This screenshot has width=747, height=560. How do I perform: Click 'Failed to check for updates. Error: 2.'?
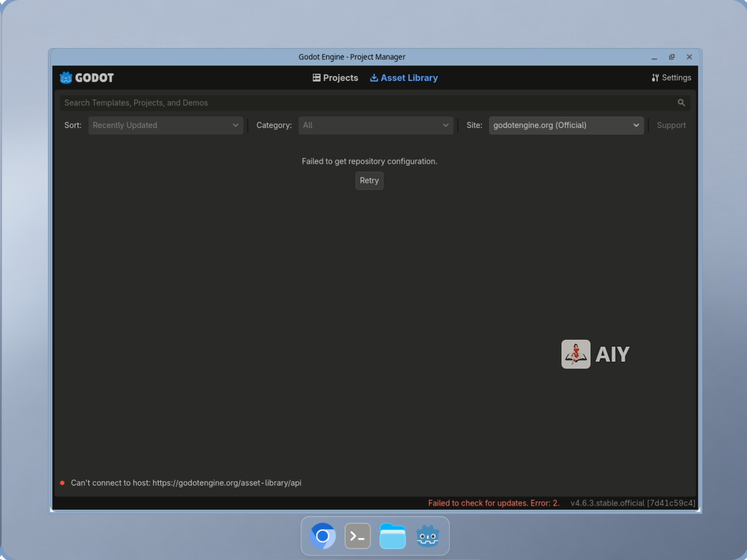pyautogui.click(x=493, y=503)
